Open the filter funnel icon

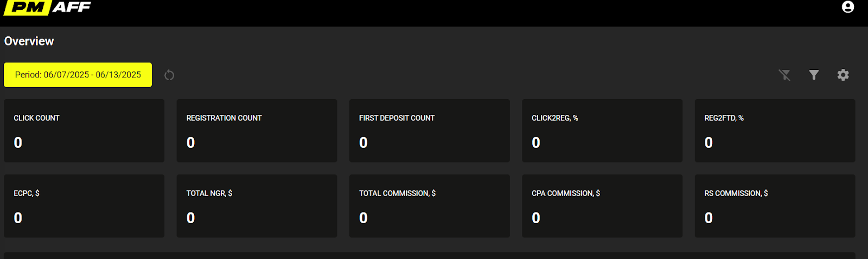(814, 75)
